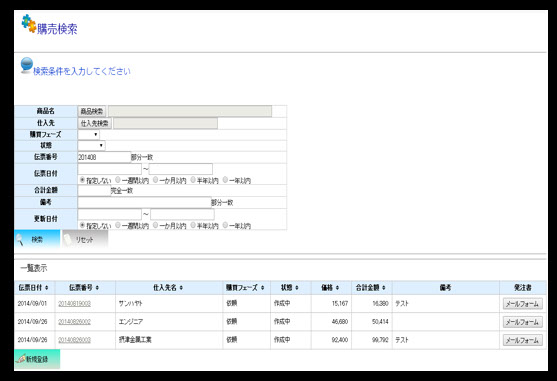Click メールフォーム button in the 摂津金属工業 row
The height and width of the screenshot is (381, 557).
(523, 340)
